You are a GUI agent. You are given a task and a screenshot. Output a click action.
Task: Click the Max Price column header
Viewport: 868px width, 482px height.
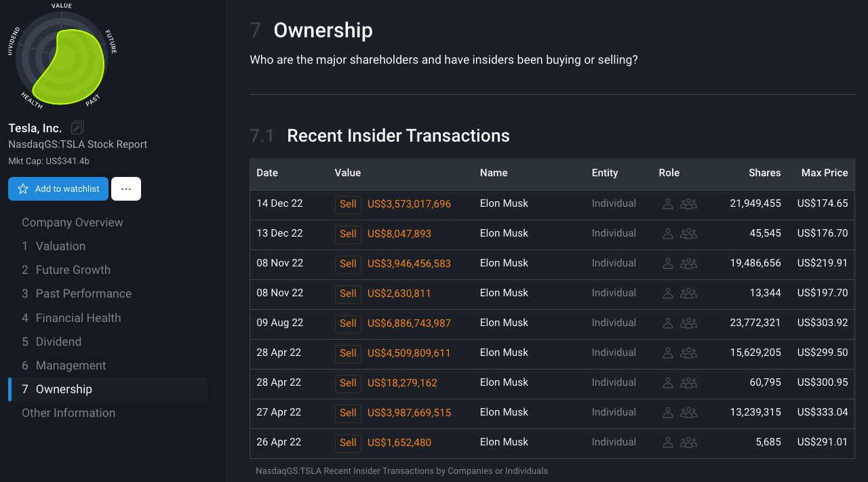coord(825,173)
